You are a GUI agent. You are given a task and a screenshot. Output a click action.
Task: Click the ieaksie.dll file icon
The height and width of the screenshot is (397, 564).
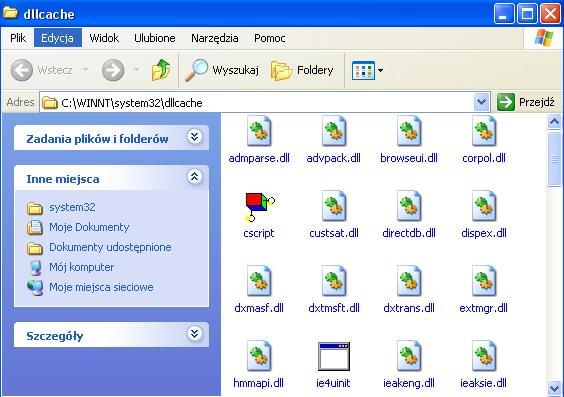pos(484,356)
